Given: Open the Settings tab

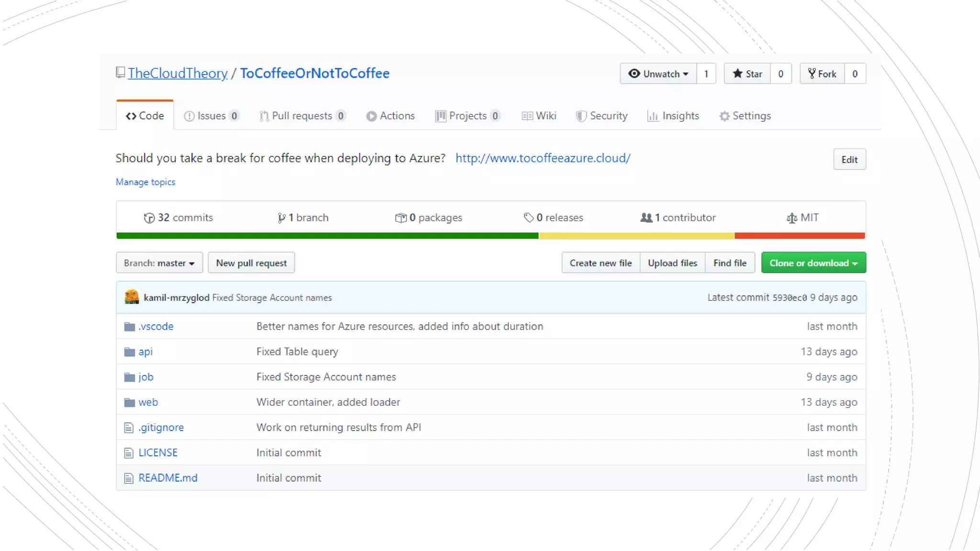Looking at the screenshot, I should (745, 116).
